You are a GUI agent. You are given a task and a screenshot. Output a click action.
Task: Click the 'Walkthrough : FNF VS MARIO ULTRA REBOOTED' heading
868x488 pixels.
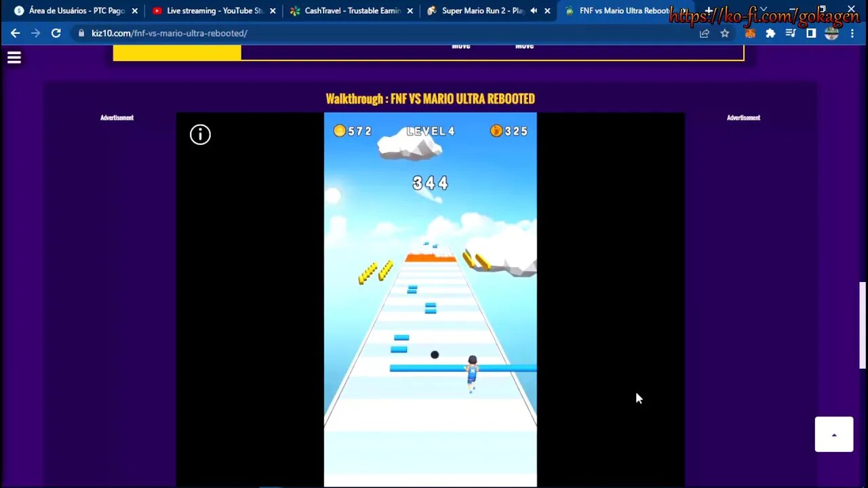430,99
